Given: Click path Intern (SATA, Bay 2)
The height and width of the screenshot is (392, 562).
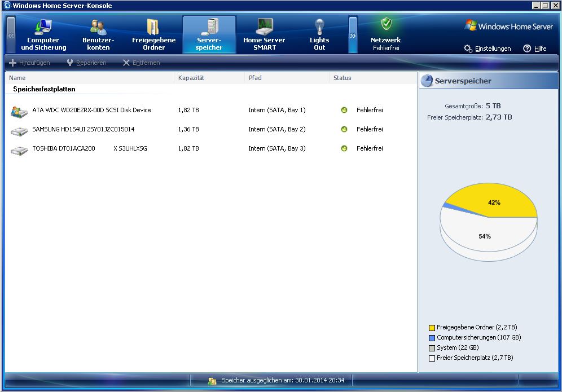Looking at the screenshot, I should pos(277,129).
